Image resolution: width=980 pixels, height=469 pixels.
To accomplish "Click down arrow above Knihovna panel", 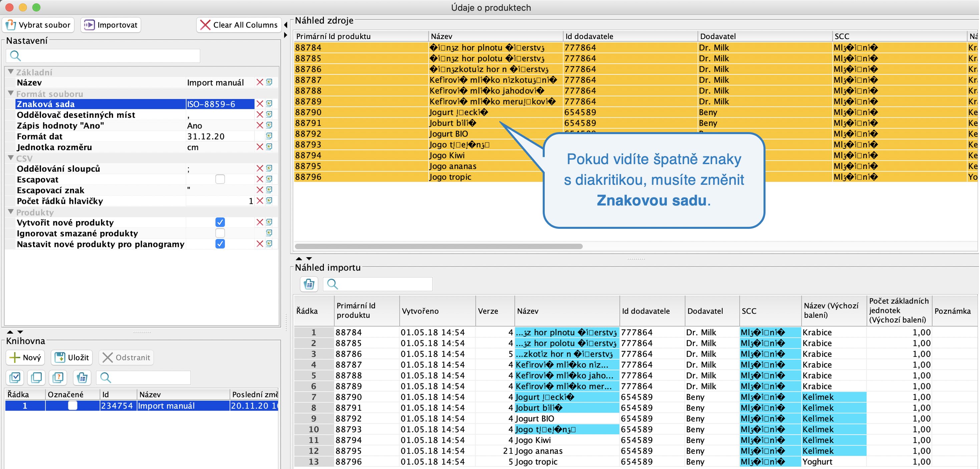I will tap(20, 332).
